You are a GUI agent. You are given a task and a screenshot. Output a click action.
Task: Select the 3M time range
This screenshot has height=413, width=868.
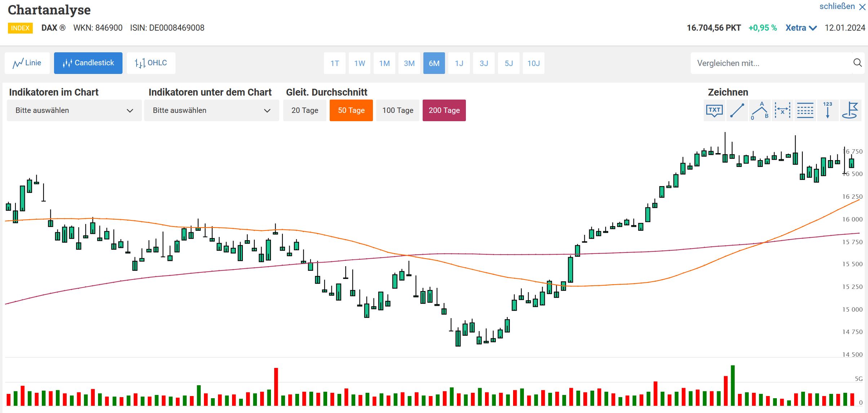coord(409,63)
